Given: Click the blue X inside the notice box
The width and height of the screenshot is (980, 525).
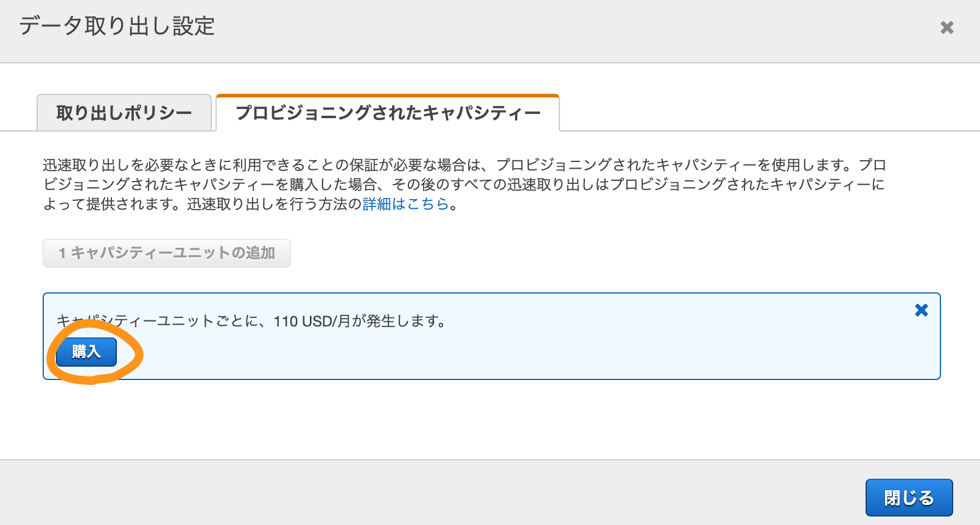Looking at the screenshot, I should tap(922, 310).
